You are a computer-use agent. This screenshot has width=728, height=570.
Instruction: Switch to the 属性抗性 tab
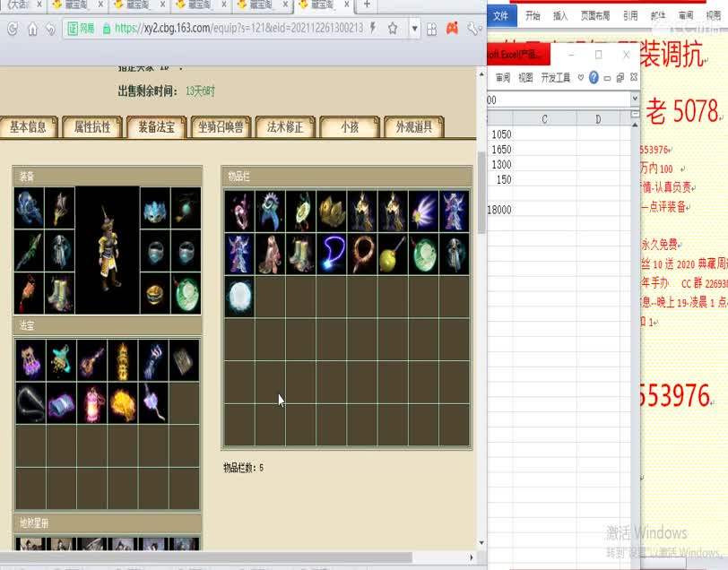(92, 126)
